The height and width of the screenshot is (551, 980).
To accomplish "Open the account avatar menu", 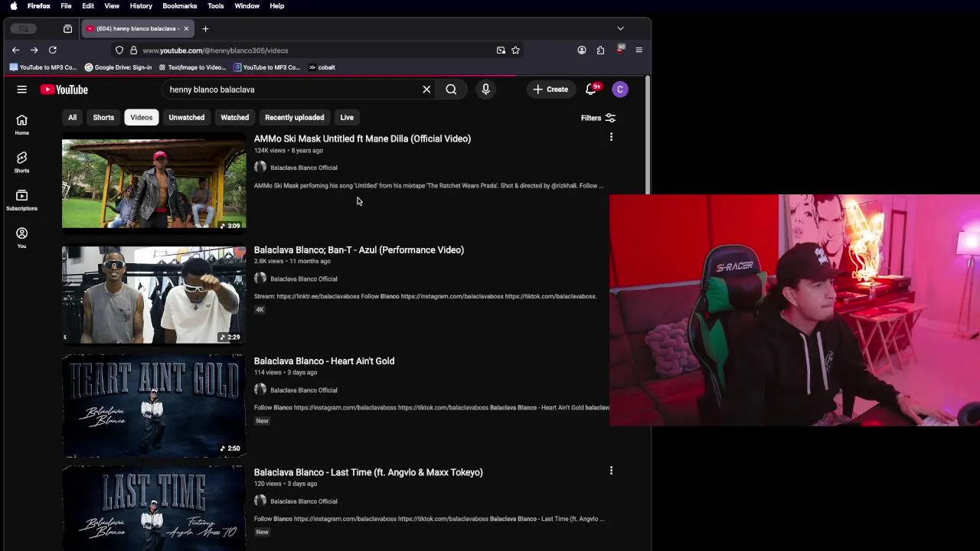I will tap(620, 90).
